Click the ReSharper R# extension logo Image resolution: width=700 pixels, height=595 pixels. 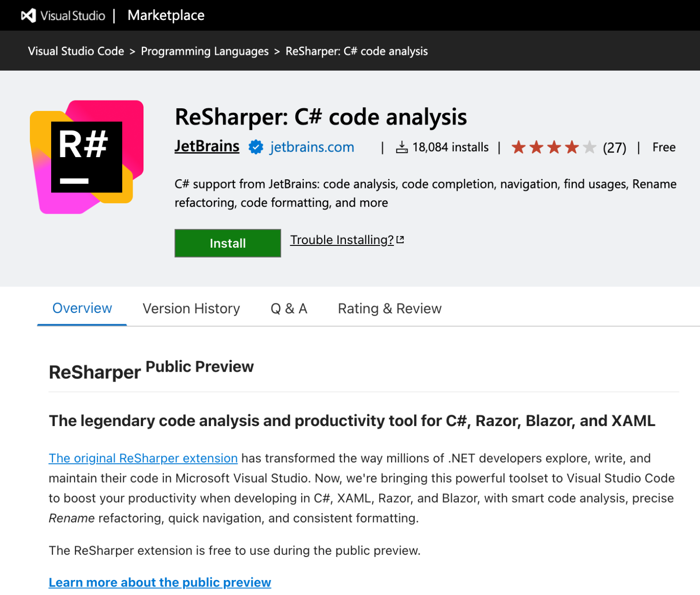(86, 157)
